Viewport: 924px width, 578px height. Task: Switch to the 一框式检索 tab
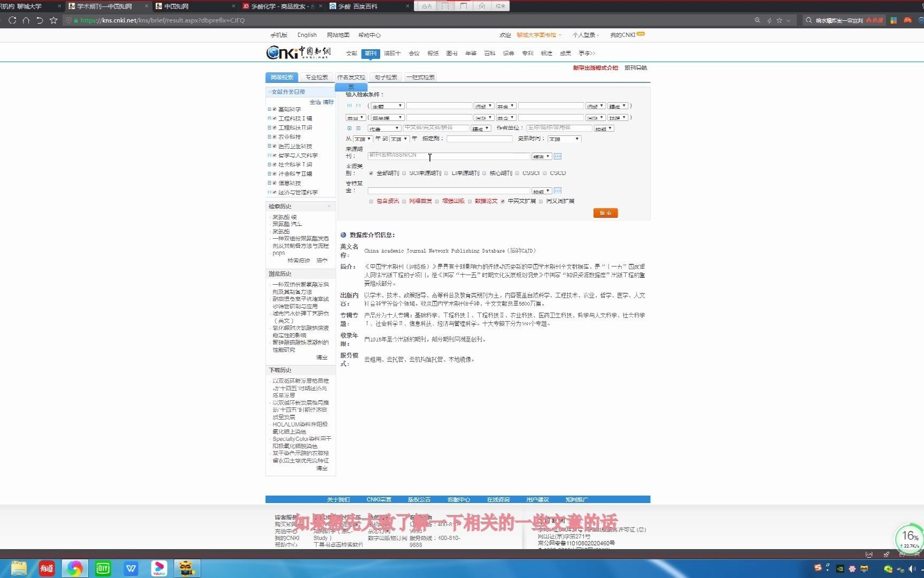[421, 78]
